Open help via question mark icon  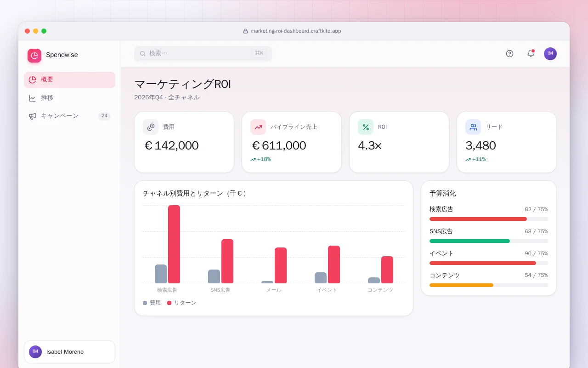tap(509, 54)
